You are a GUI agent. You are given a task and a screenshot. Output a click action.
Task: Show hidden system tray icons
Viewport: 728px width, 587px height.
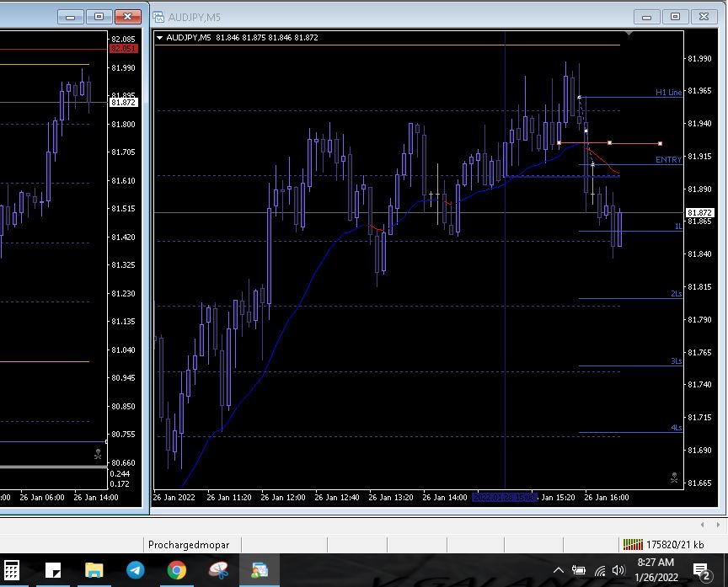558,570
